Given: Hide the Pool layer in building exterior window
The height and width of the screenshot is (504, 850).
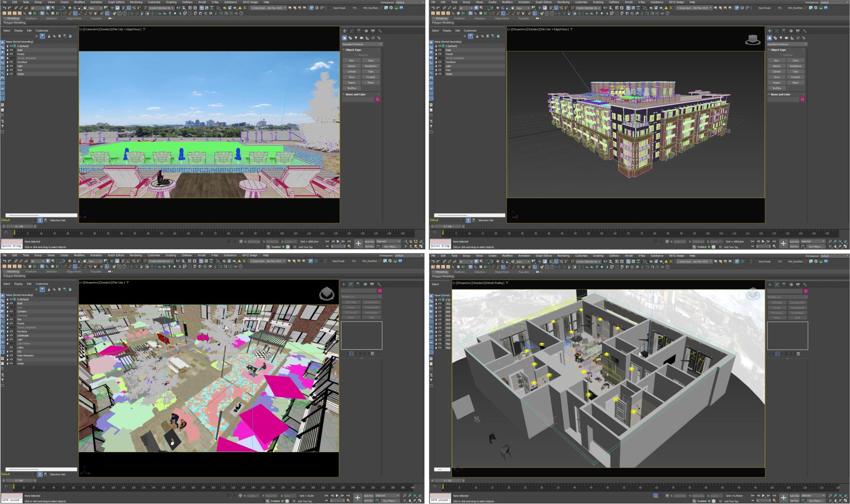Looking at the screenshot, I should [x=440, y=70].
